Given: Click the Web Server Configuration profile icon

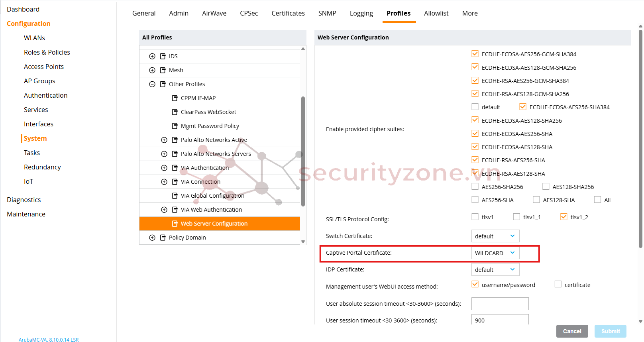Looking at the screenshot, I should tap(175, 224).
